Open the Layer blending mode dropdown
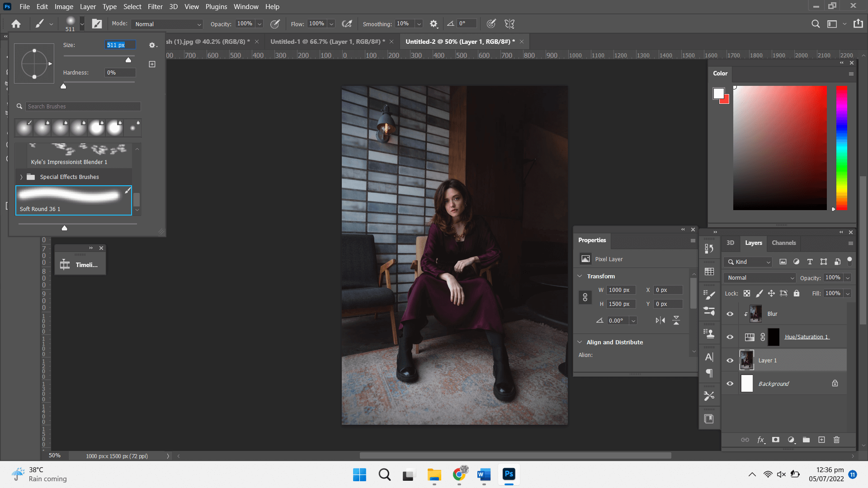The image size is (868, 488). (x=759, y=277)
